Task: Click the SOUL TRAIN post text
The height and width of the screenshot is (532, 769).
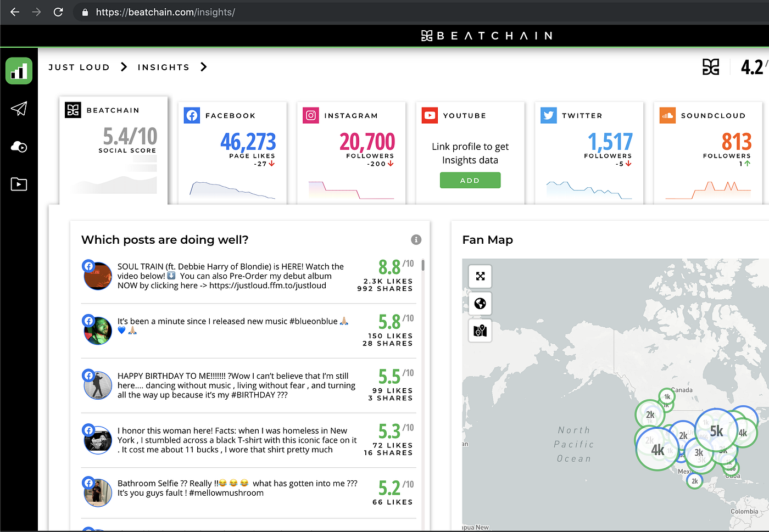Action: pyautogui.click(x=231, y=276)
